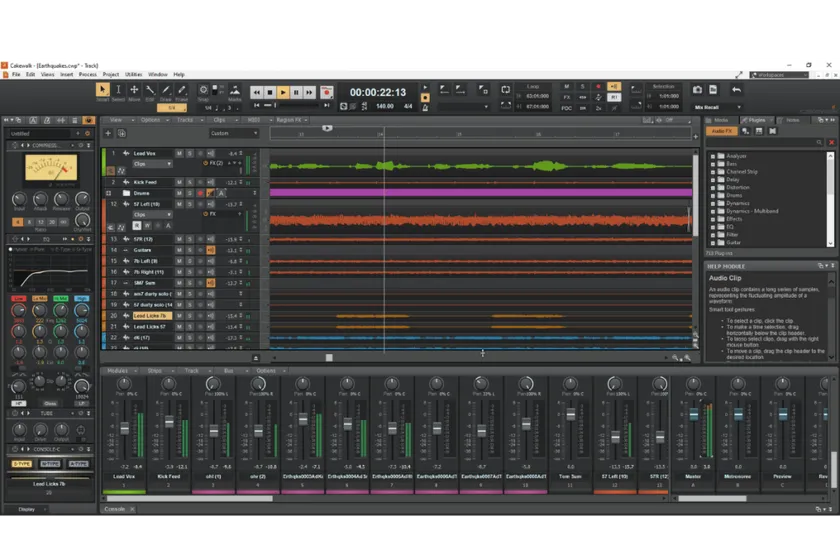The image size is (840, 560).
Task: Open the Workspaces dropdown
Action: click(x=779, y=75)
